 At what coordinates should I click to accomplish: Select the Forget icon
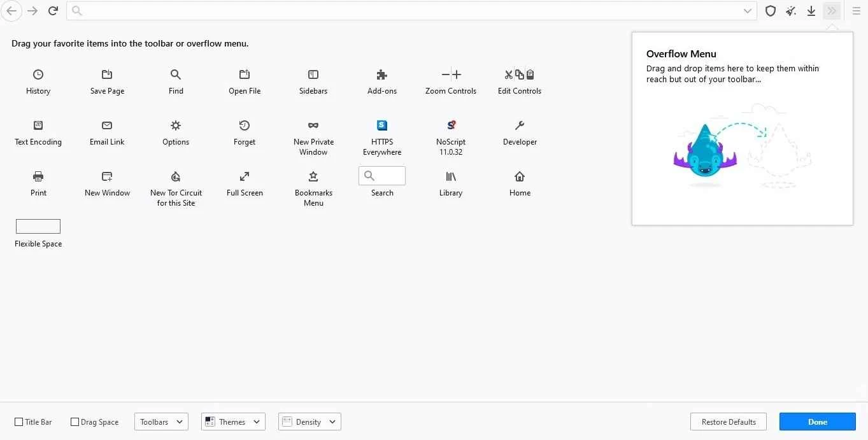245,125
